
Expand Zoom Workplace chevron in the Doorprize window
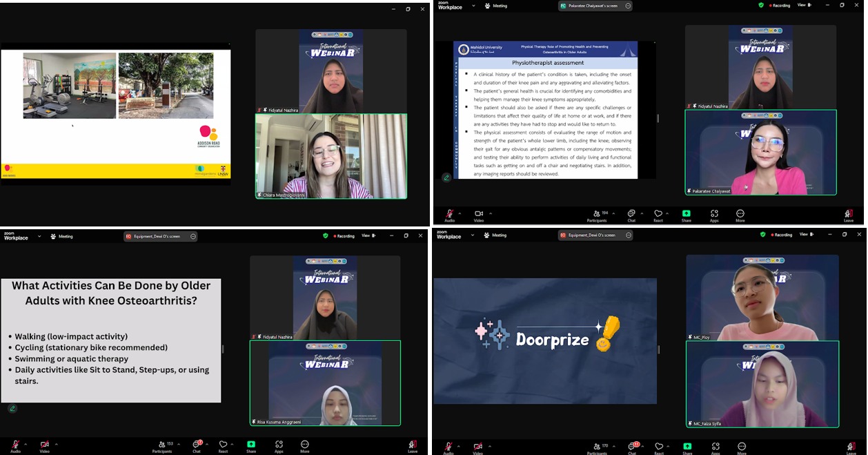point(473,235)
